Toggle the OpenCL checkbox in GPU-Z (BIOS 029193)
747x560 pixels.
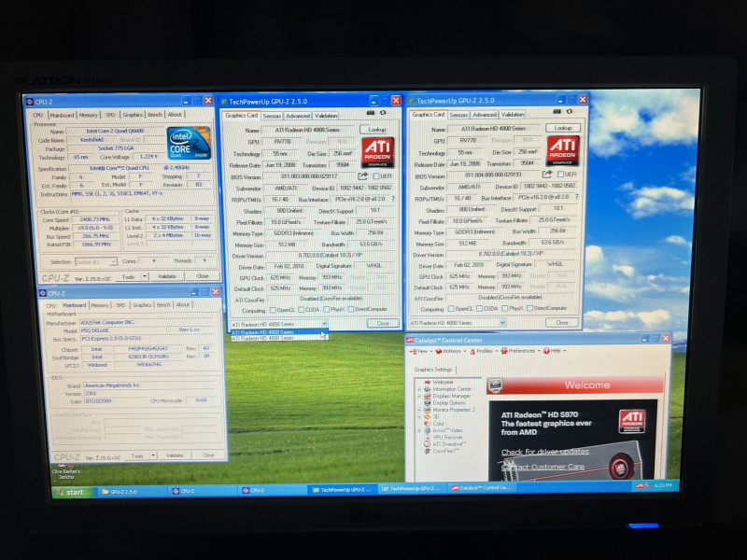[451, 309]
